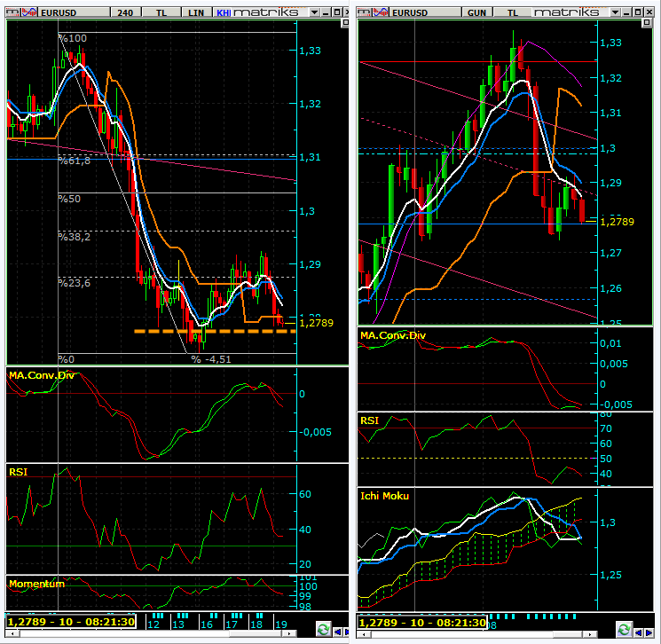661x644 pixels.
Task: Open the dropdown arrow in left chart toolbar
Action: [314, 12]
